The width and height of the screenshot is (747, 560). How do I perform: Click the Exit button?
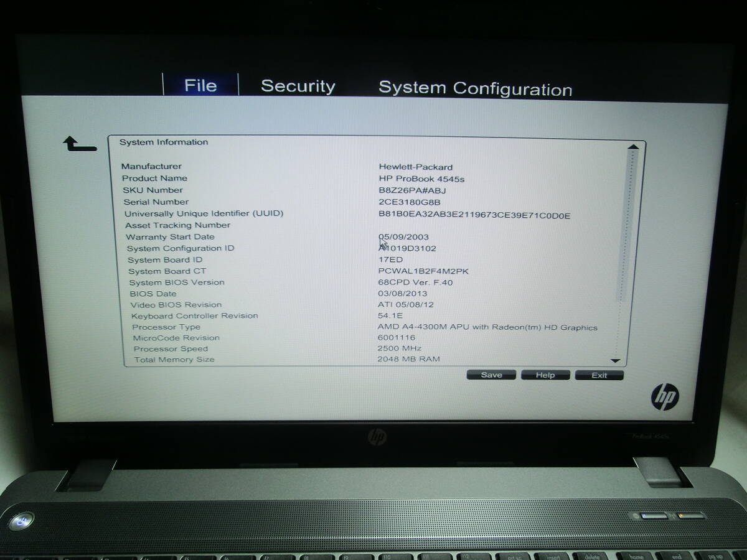pyautogui.click(x=599, y=375)
